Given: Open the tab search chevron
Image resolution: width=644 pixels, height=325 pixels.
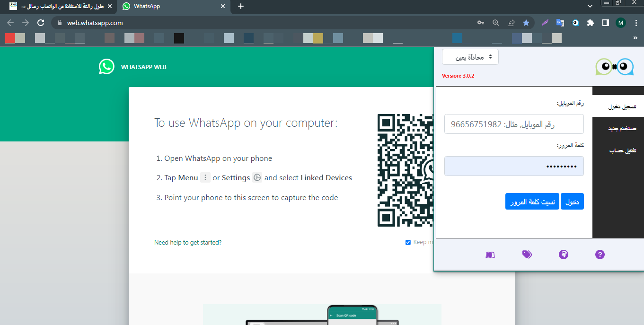Looking at the screenshot, I should pos(590,6).
